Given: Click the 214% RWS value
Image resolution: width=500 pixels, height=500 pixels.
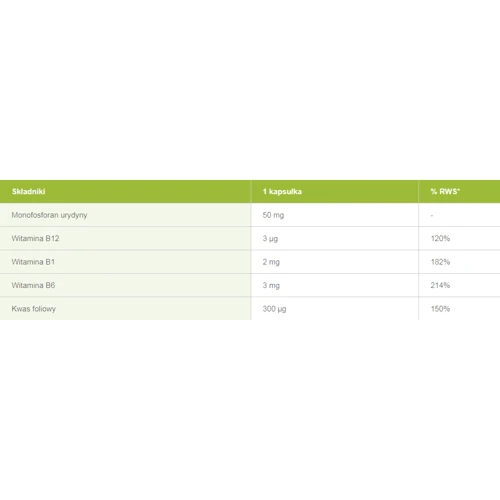Looking at the screenshot, I should [x=440, y=285].
